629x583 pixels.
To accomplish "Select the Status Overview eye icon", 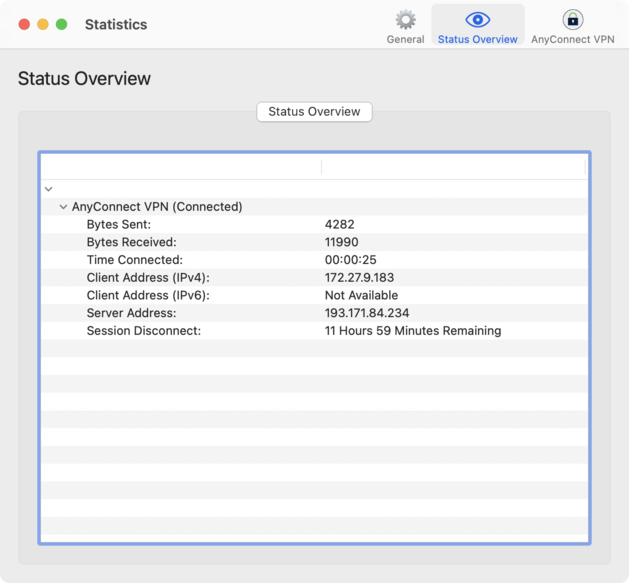I will pyautogui.click(x=477, y=20).
